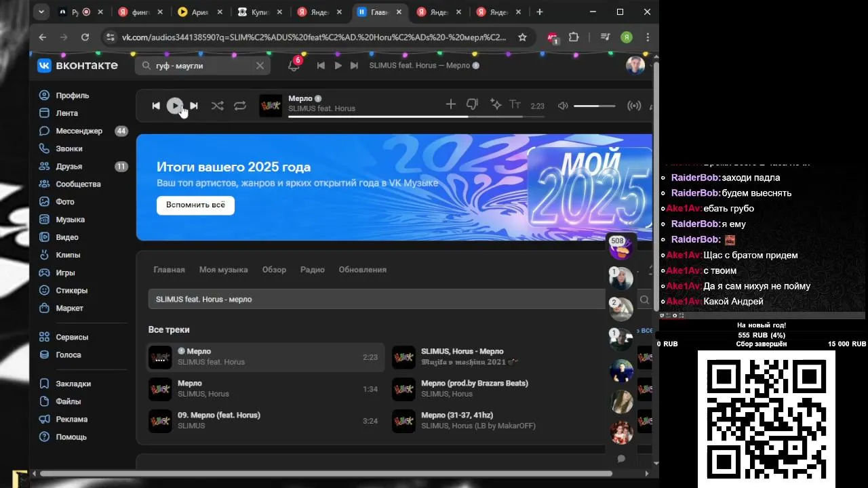This screenshot has height=488, width=868.
Task: Open the Видео section
Action: [67, 237]
